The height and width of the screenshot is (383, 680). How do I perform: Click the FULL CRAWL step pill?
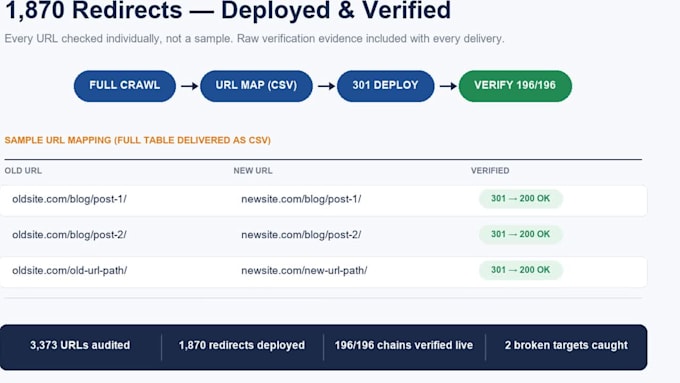click(x=124, y=86)
